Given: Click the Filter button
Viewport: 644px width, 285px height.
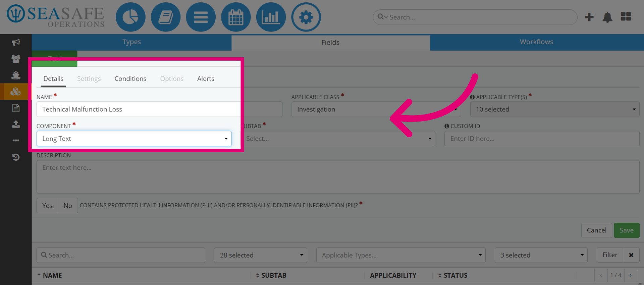Looking at the screenshot, I should pyautogui.click(x=610, y=255).
